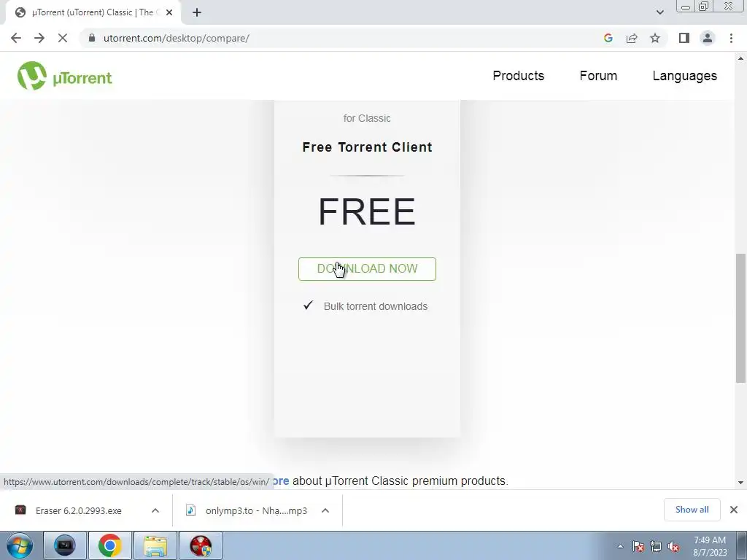Image resolution: width=747 pixels, height=560 pixels.
Task: Show hidden system tray icons
Action: coord(620,546)
